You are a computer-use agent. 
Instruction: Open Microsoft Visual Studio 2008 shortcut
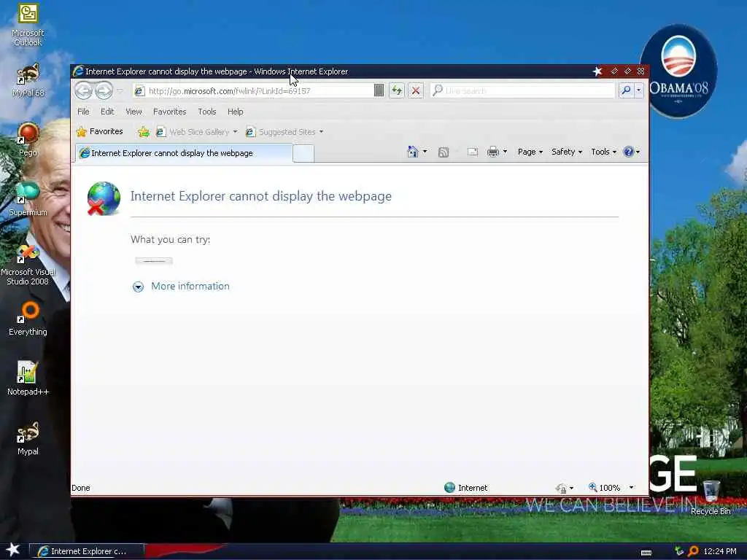click(28, 264)
